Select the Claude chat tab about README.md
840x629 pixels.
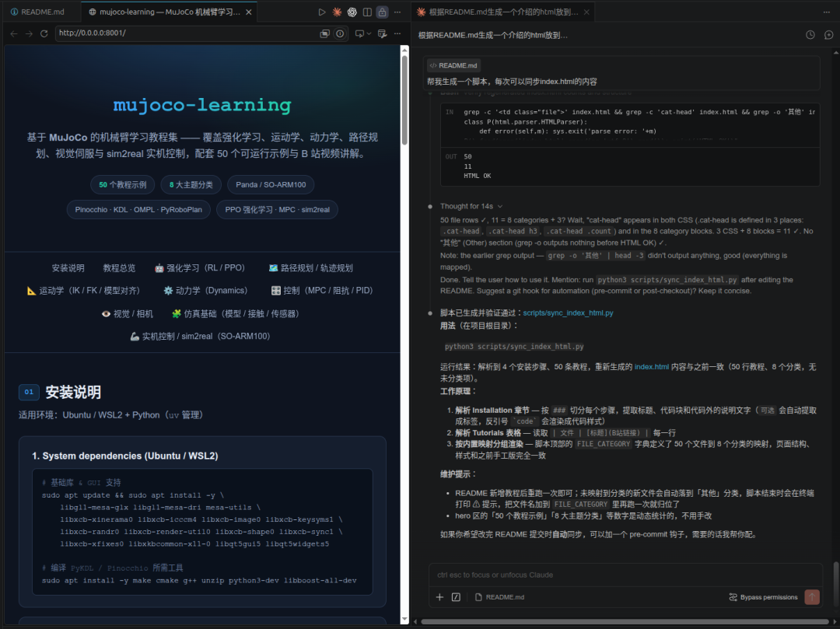(503, 12)
